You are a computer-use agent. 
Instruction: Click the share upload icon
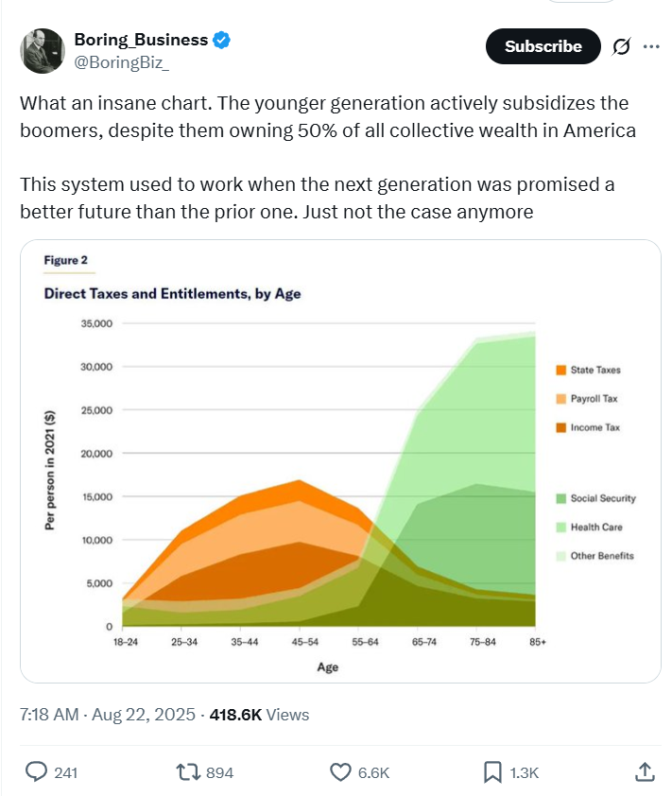click(x=646, y=772)
